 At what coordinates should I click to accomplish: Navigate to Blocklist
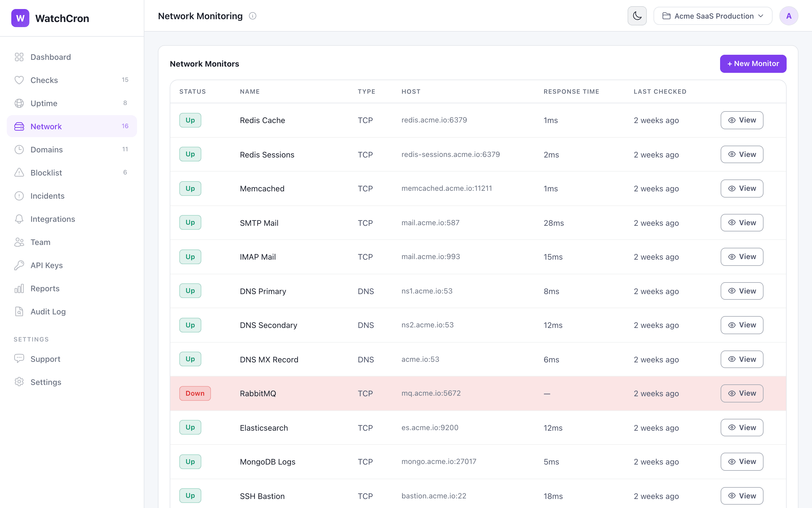click(72, 173)
